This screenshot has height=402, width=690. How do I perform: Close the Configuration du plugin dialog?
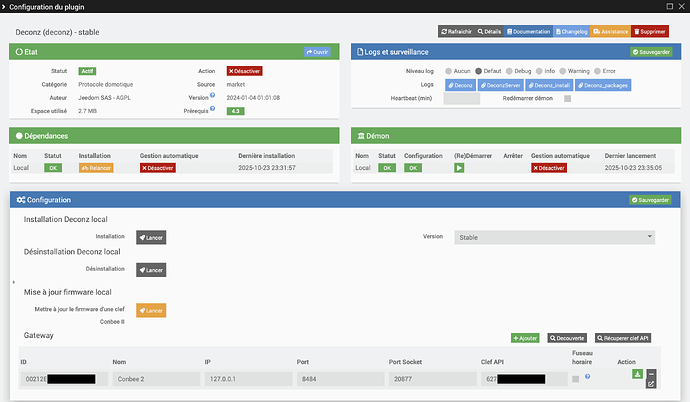pyautogui.click(x=682, y=6)
